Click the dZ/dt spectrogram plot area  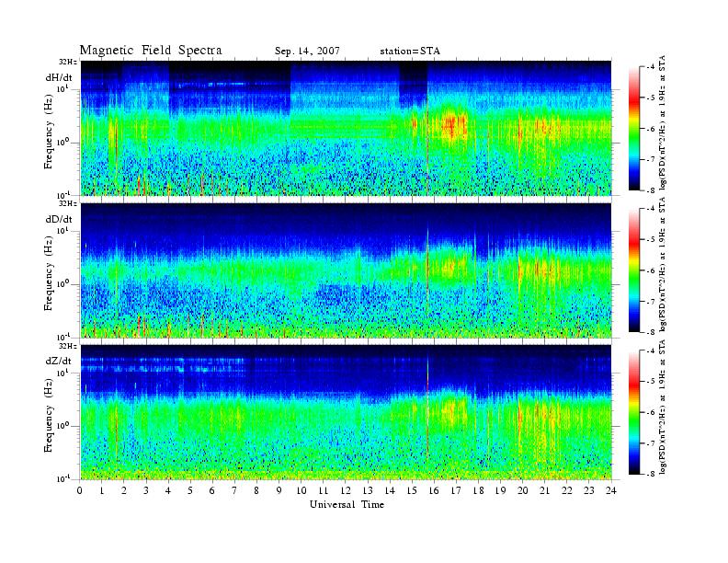(x=346, y=412)
